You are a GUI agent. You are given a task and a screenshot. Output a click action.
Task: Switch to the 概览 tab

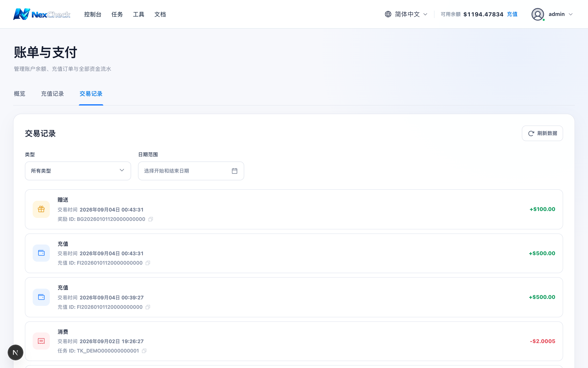point(19,94)
